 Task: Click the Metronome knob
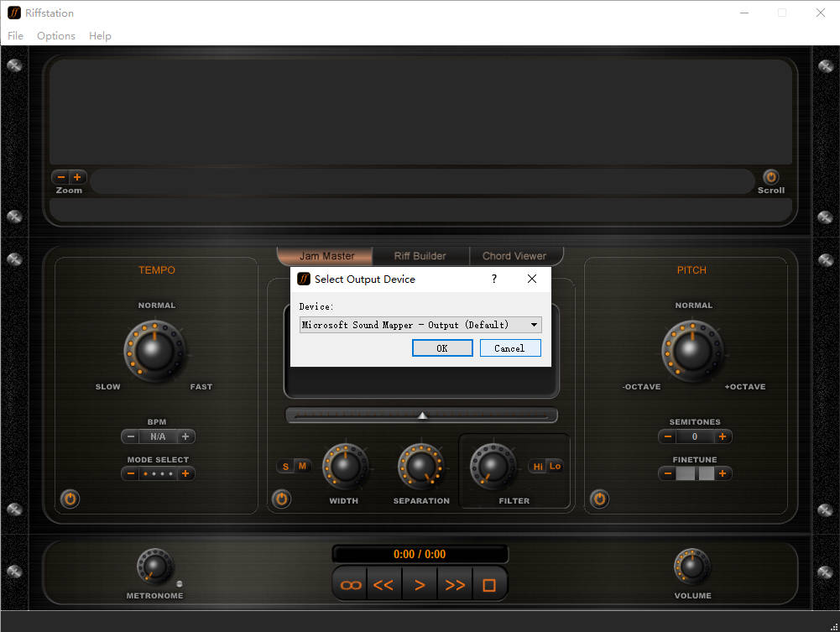point(154,567)
